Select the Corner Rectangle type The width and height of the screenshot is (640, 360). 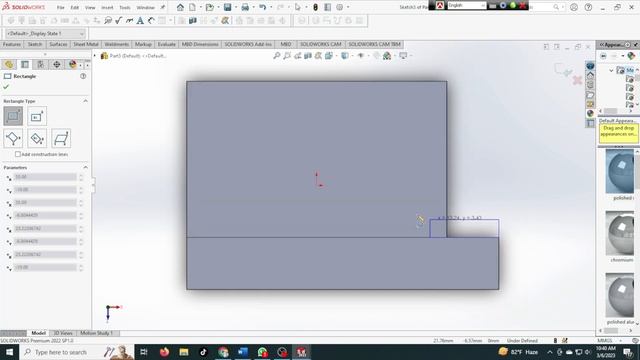point(13,116)
